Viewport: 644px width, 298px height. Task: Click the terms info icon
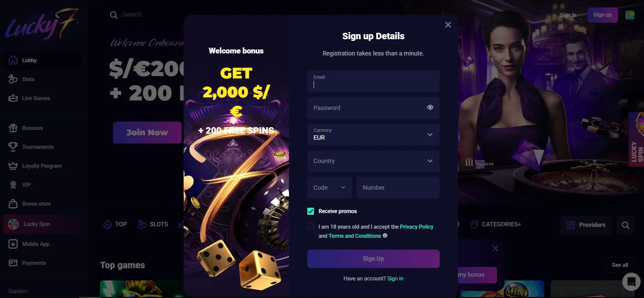385,235
